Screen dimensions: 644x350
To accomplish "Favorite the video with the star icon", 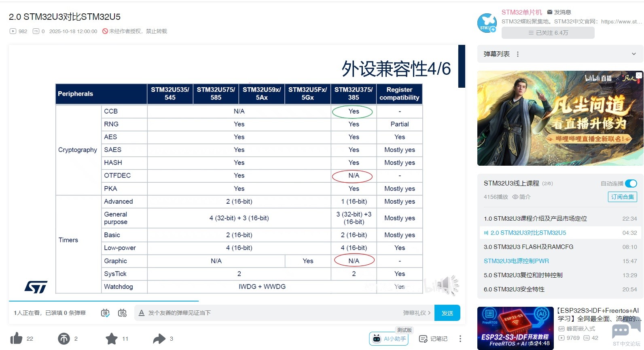I will pos(112,339).
